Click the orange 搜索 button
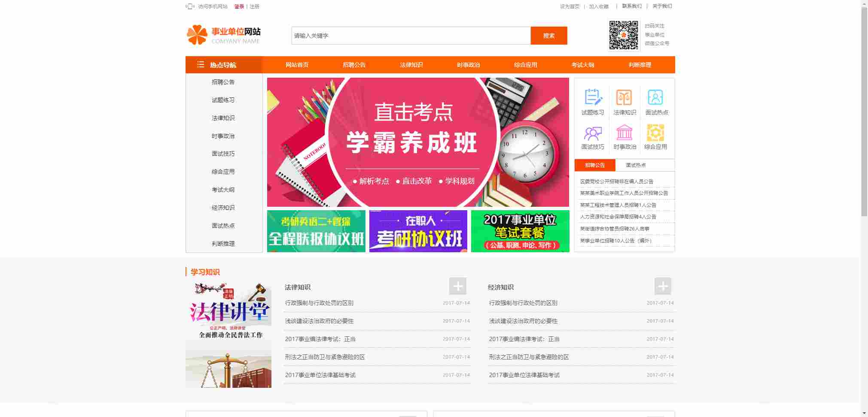 click(549, 36)
